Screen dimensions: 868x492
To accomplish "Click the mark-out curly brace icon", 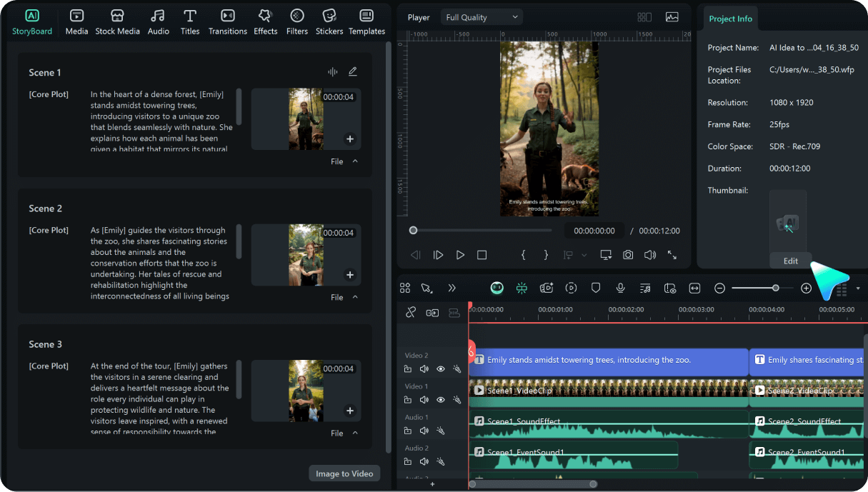I will tap(547, 255).
